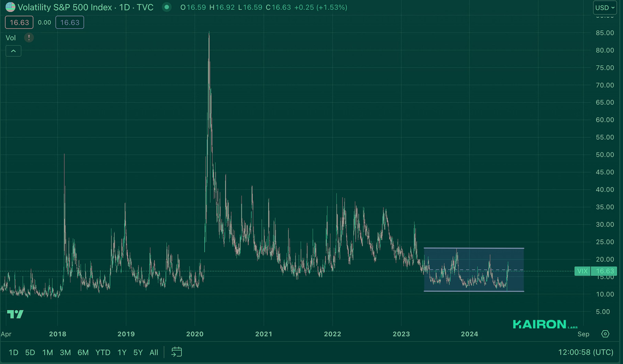
Task: Collapse the indicator legend with the chevron
Action: (13, 51)
